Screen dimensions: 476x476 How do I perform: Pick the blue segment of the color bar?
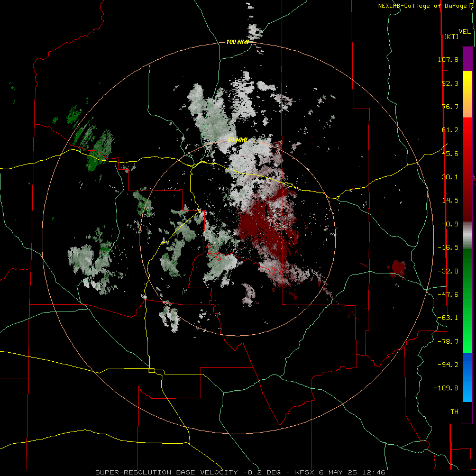click(x=467, y=377)
